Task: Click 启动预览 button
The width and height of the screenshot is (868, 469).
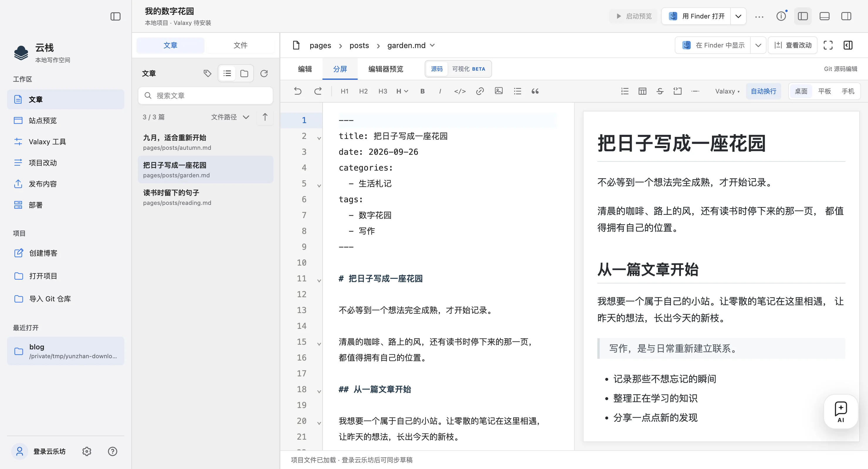Action: (633, 16)
